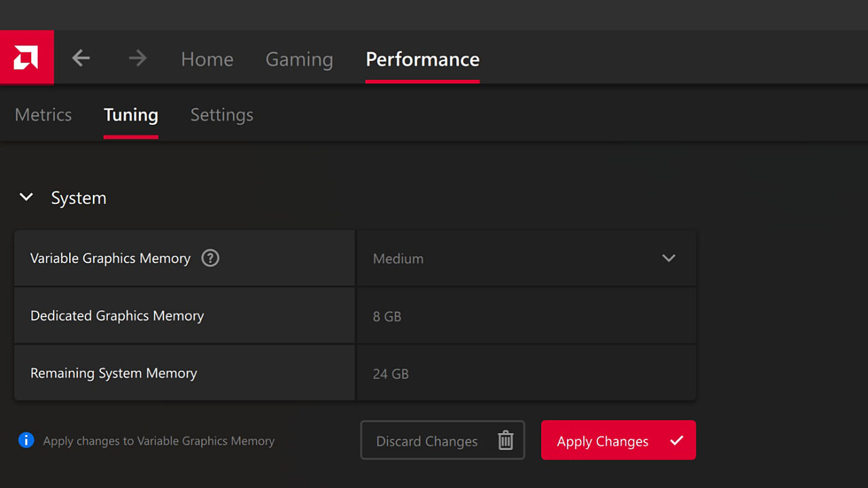
Task: Click the System section heading
Action: pyautogui.click(x=79, y=198)
